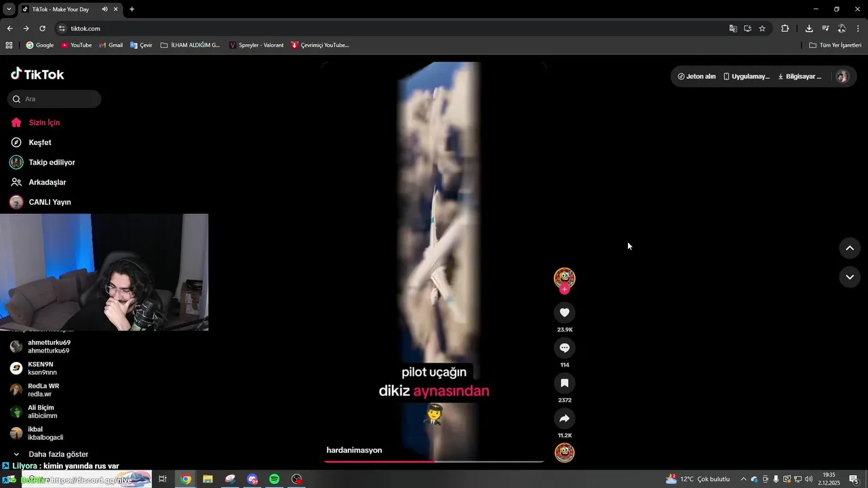
Task: Go to the next video with down chevron
Action: click(x=850, y=277)
